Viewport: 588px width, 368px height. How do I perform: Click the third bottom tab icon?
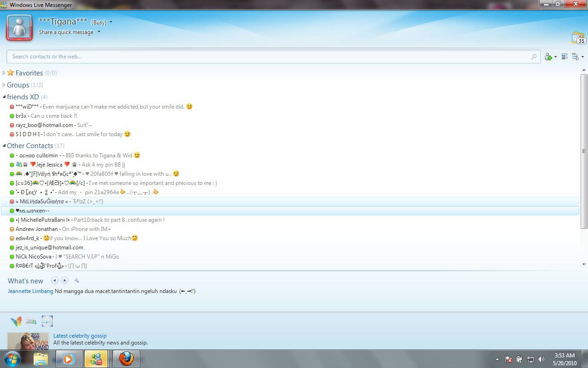(47, 321)
